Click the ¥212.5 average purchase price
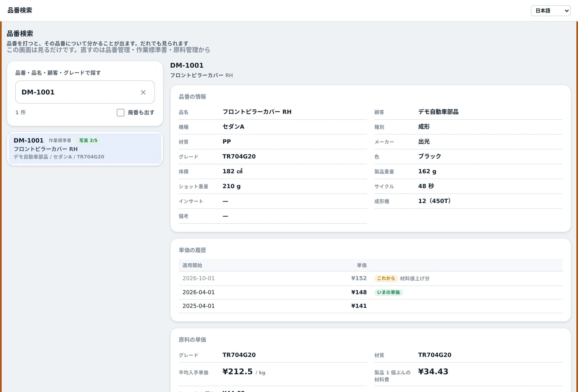This screenshot has width=578, height=392. pos(237,372)
